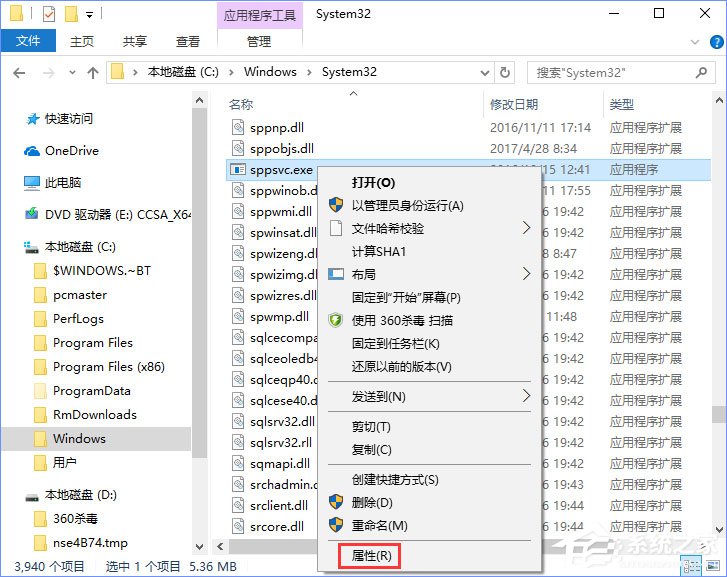Image resolution: width=727 pixels, height=577 pixels.
Task: Choose 剪切(T) in context menu
Action: coord(429,427)
